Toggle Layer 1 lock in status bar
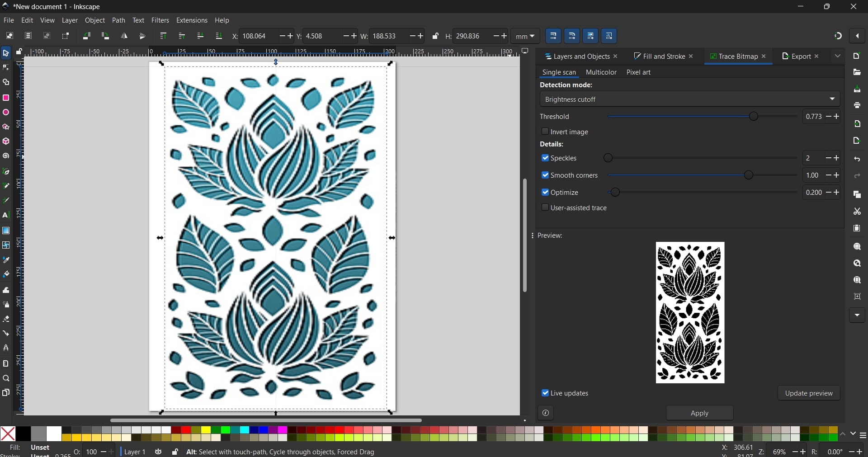 [175, 452]
